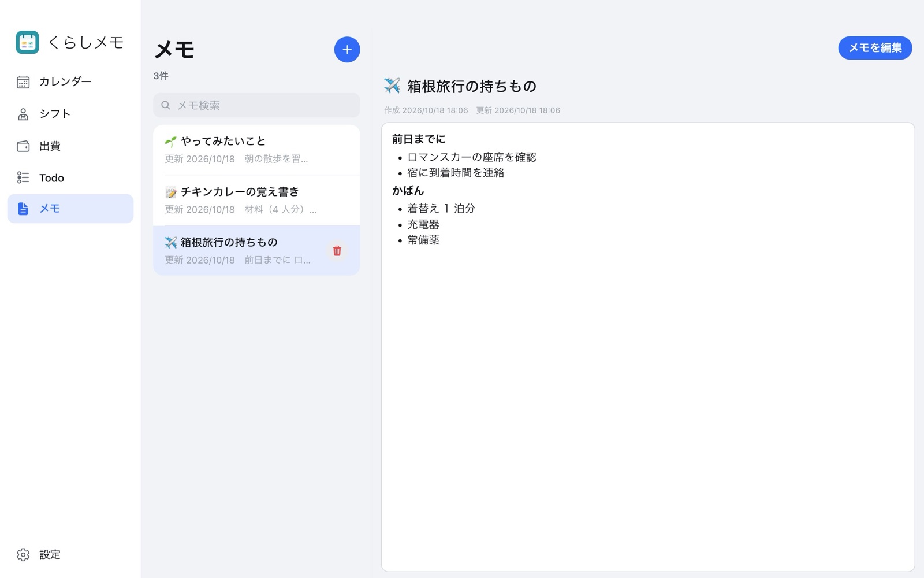Select the メモ document icon in sidebar
Image resolution: width=924 pixels, height=578 pixels.
[x=23, y=209]
